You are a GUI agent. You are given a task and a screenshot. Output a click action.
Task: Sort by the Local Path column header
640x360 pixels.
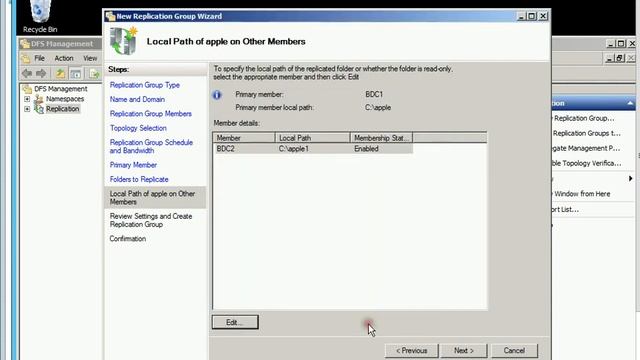[313, 138]
